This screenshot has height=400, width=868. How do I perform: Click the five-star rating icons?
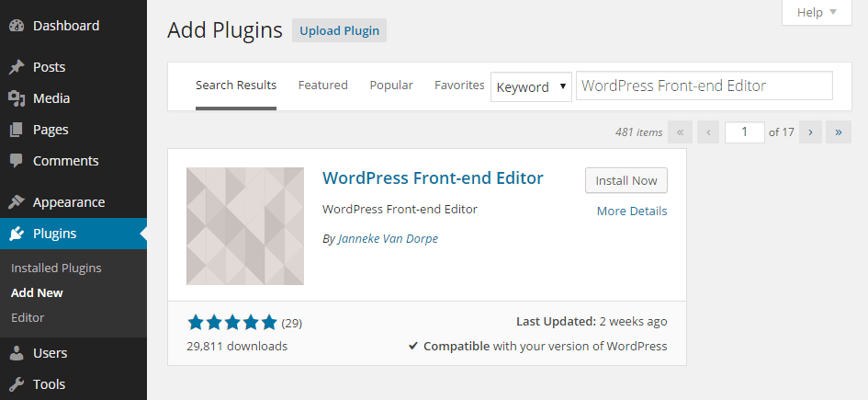pos(232,322)
